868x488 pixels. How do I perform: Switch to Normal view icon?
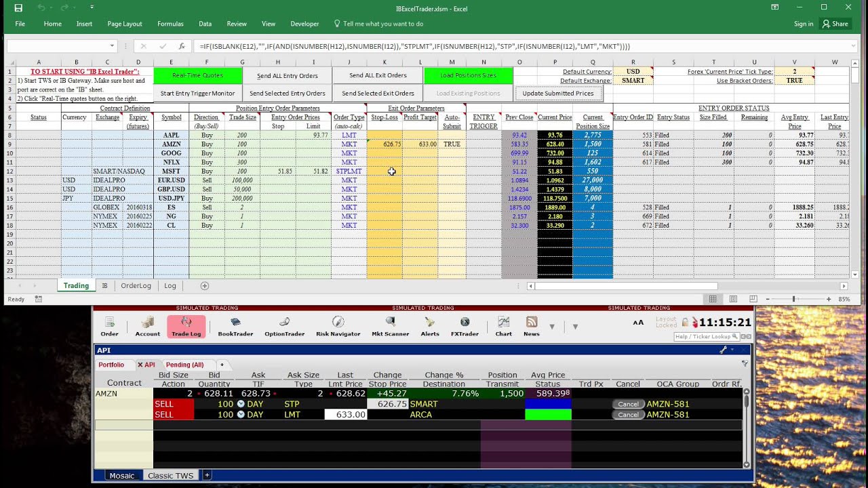[x=712, y=299]
